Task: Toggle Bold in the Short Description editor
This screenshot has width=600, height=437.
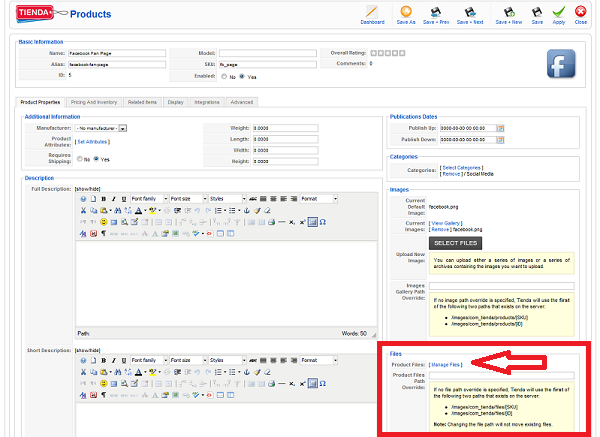Action: [104, 360]
